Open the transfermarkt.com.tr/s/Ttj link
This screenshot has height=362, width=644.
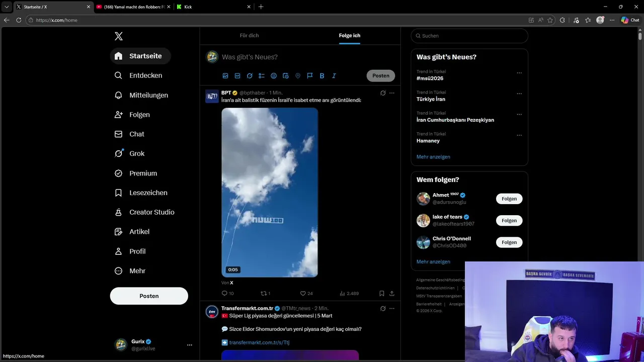[259, 342]
